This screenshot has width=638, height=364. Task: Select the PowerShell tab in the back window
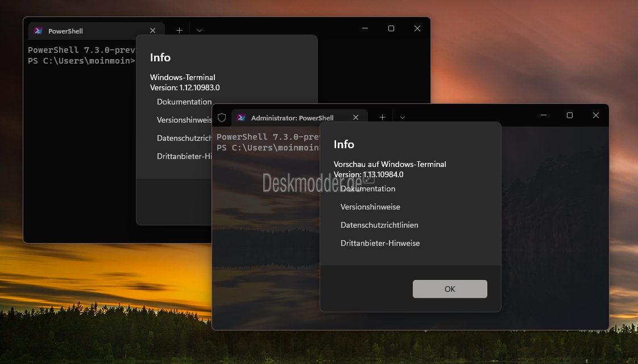tap(97, 31)
